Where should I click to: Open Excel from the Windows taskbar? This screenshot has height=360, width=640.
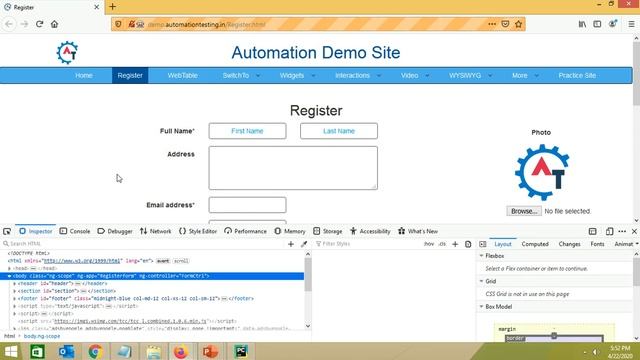[x=37, y=351]
